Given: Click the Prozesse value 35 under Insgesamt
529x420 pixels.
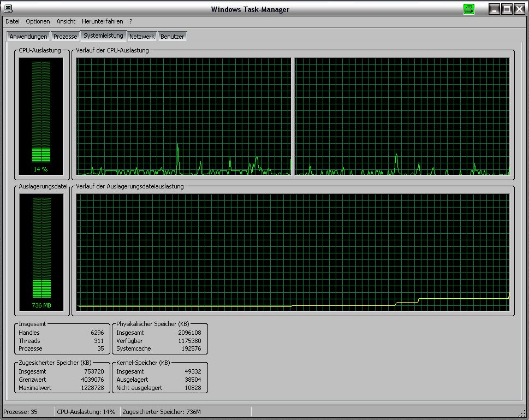Looking at the screenshot, I should click(100, 348).
